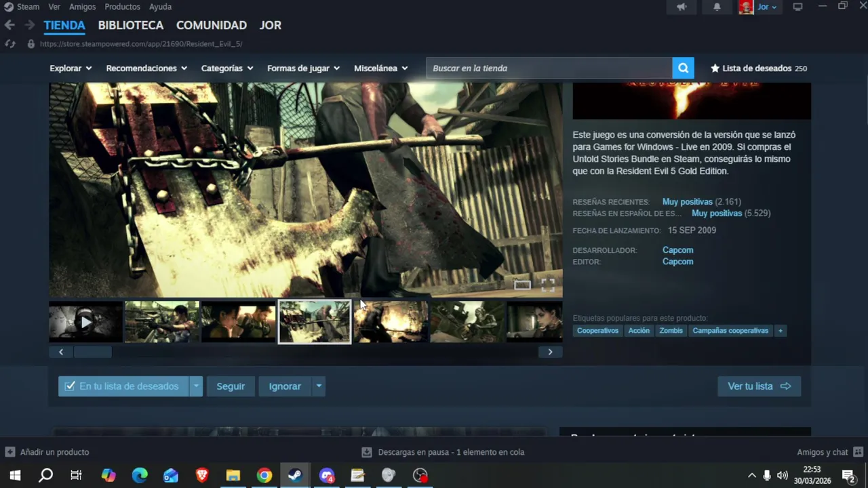This screenshot has width=868, height=488.
Task: Go back with the Steam navigation arrow
Action: click(x=9, y=25)
